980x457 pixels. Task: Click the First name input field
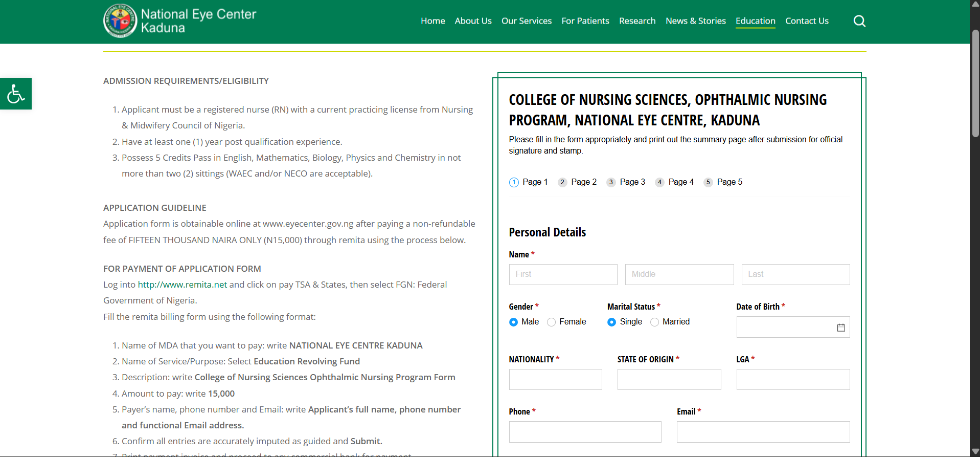[563, 274]
